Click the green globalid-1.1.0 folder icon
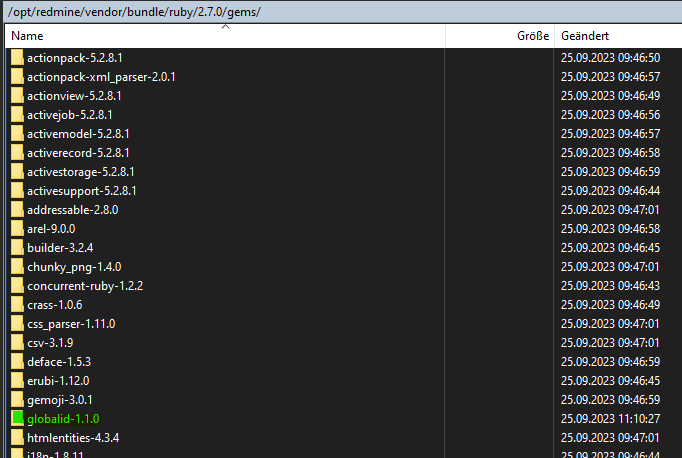The image size is (682, 458). [x=17, y=418]
